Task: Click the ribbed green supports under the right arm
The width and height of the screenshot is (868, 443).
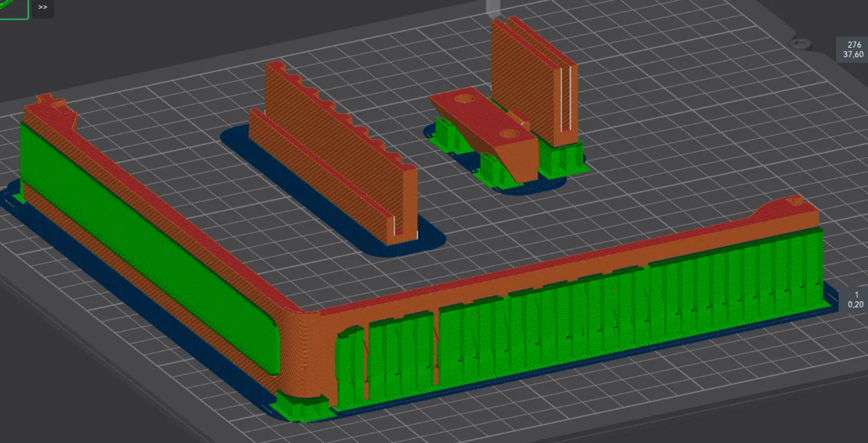Action: point(636,318)
